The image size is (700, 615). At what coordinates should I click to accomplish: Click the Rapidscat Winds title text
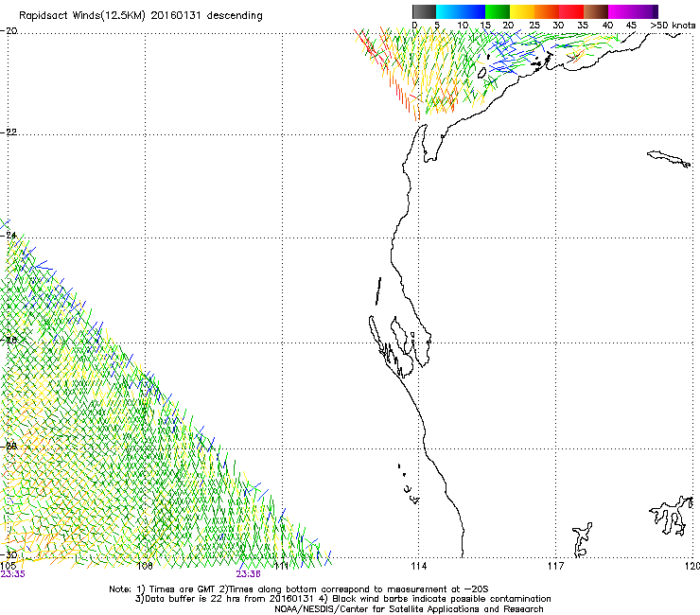tap(141, 16)
